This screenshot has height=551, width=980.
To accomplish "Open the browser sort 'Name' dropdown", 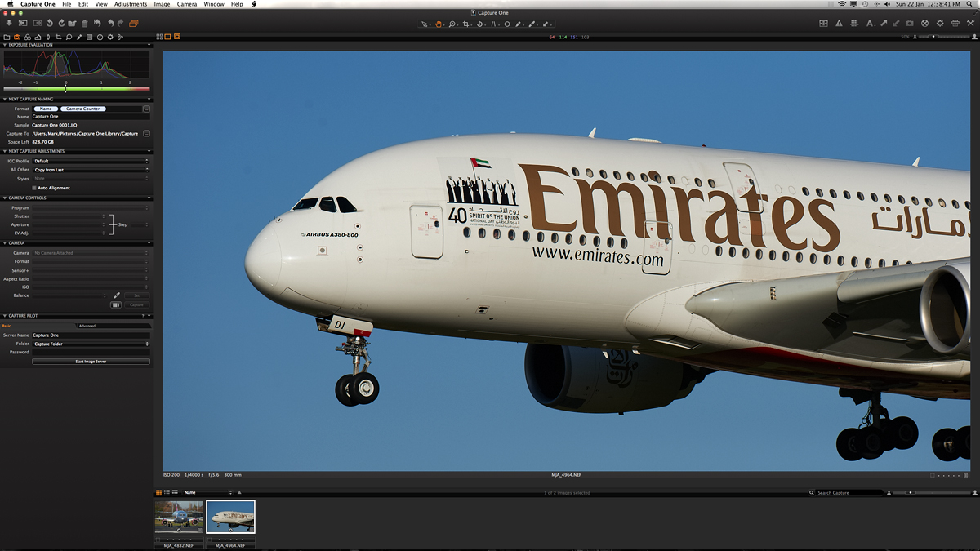I will tap(208, 493).
